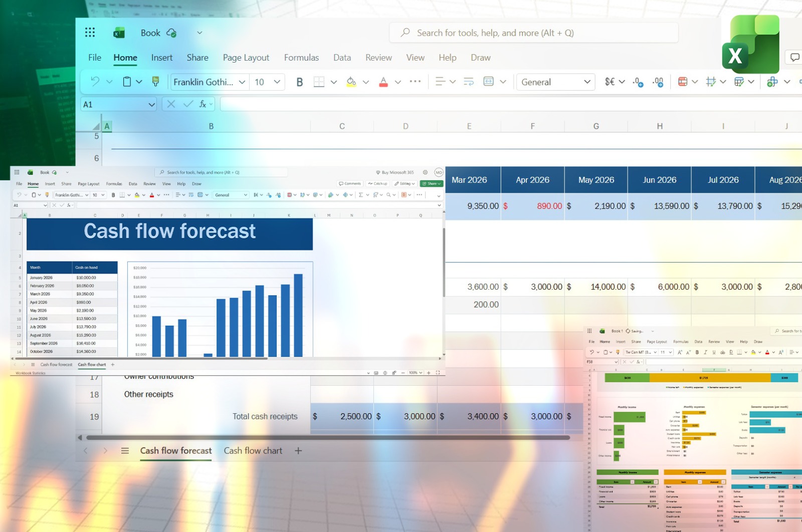Select the Paste clipboard icon
Viewport: 802px width, 532px height.
point(127,81)
